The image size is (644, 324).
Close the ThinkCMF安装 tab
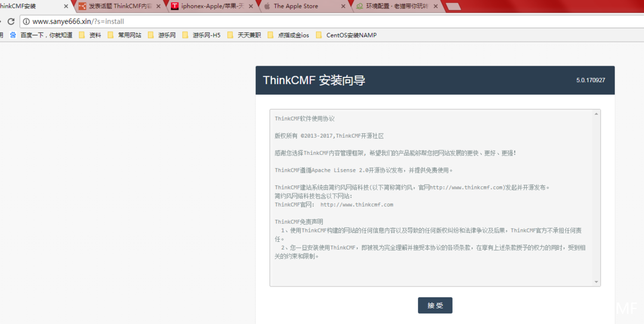point(66,6)
